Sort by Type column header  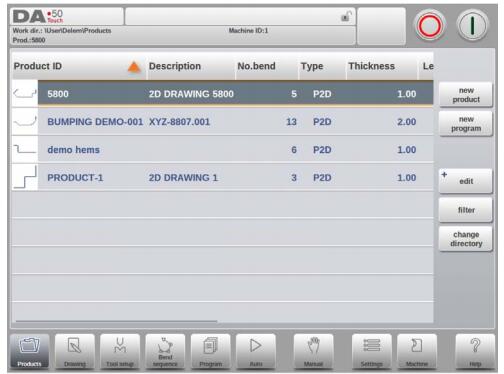322,66
